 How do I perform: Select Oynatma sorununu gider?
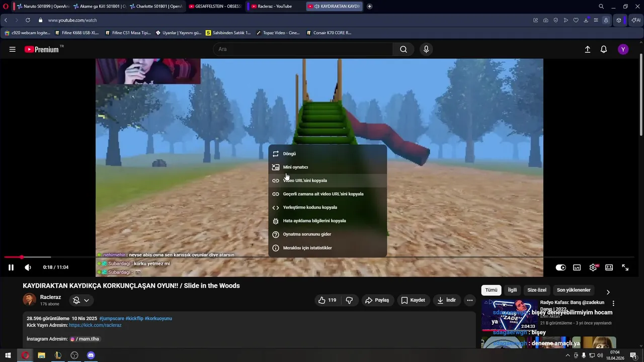[328, 234]
